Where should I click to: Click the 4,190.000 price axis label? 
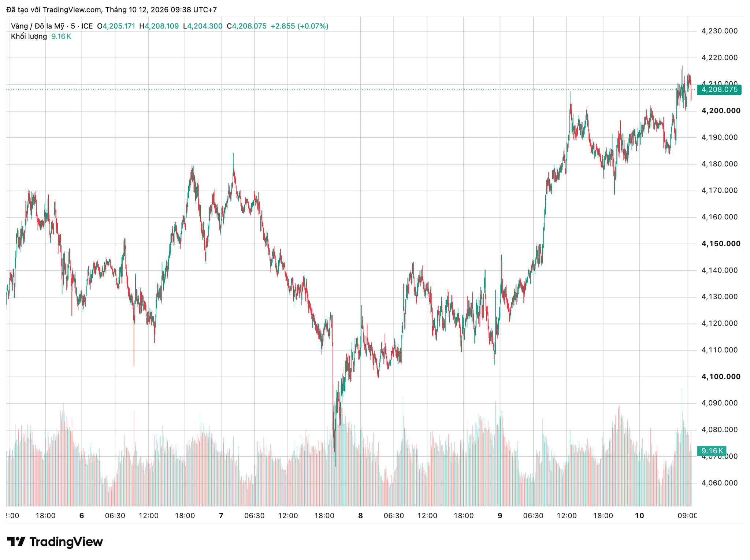[x=719, y=137]
